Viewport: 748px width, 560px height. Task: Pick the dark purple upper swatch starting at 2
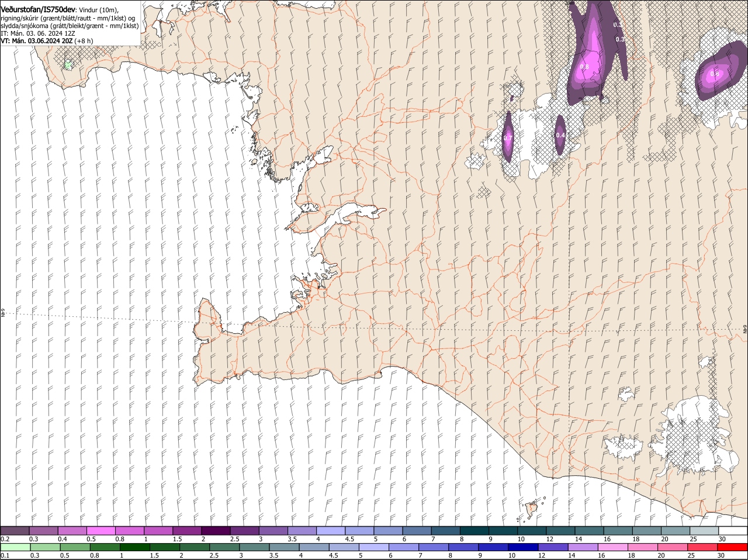point(216,530)
